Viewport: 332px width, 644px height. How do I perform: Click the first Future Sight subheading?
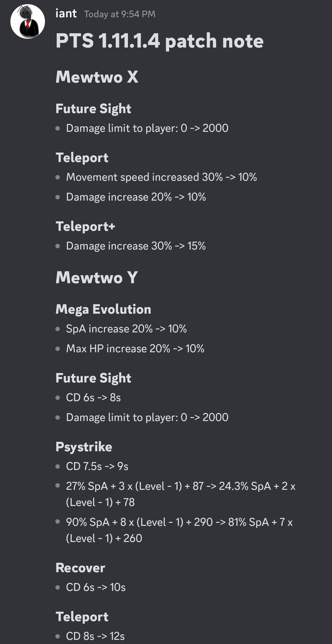(93, 109)
